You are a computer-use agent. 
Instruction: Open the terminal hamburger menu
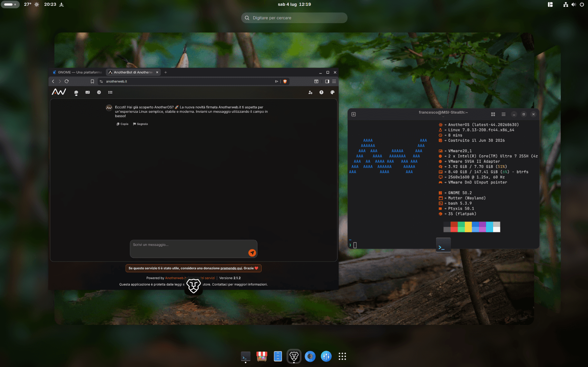click(x=503, y=114)
